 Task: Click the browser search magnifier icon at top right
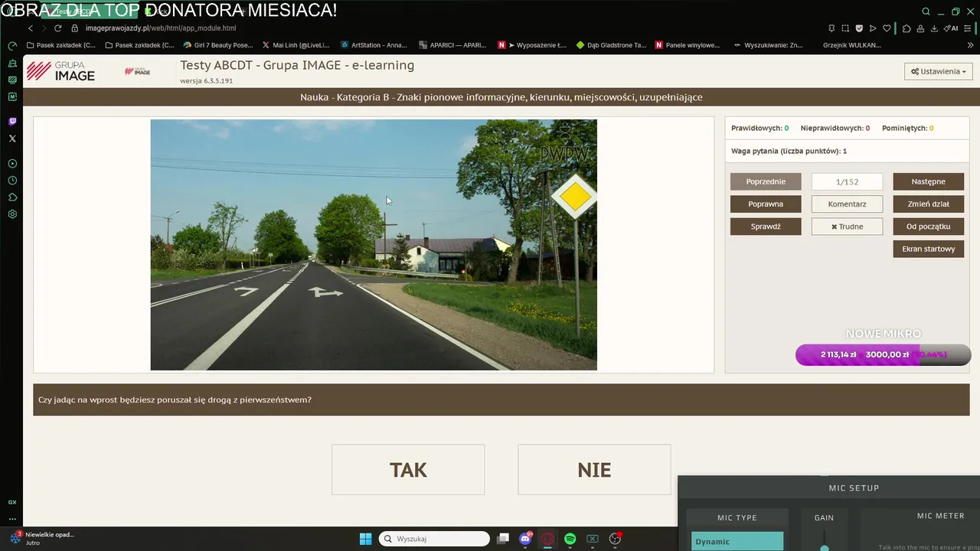coord(926,11)
